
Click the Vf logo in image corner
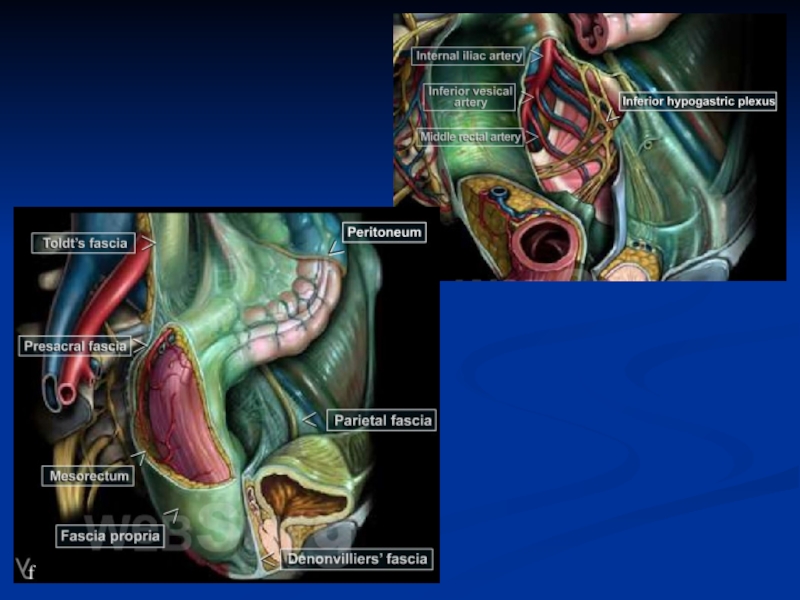(x=26, y=570)
